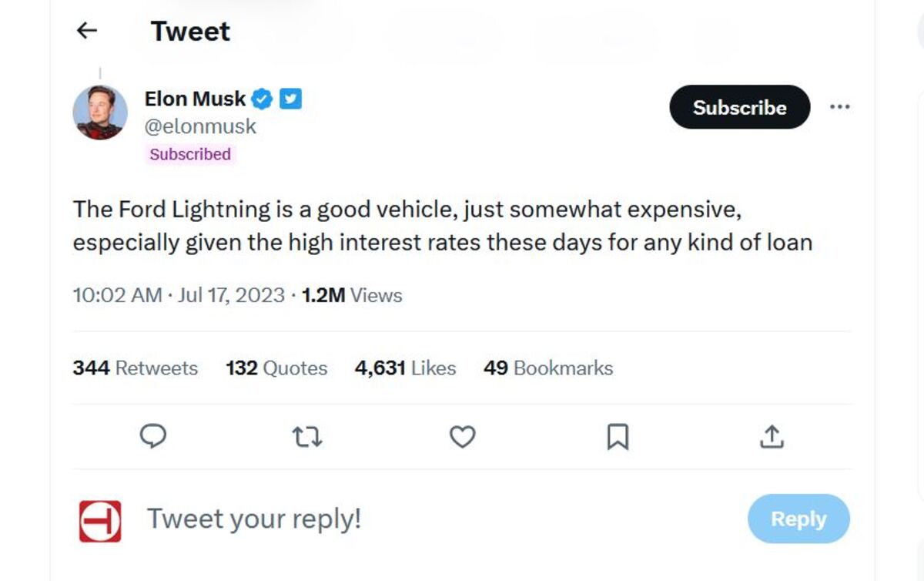
Task: Submit with the blue Reply button
Action: [x=798, y=519]
